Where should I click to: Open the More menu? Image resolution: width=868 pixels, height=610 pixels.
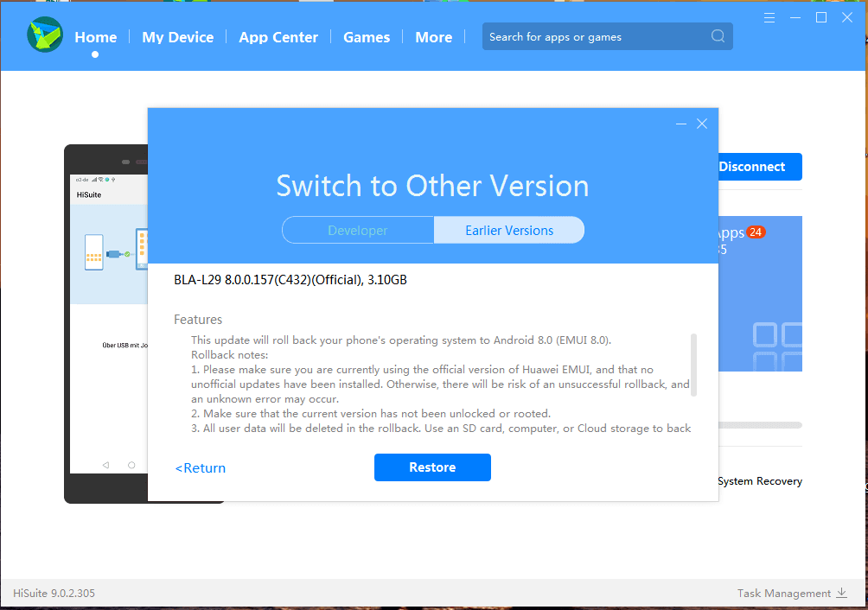tap(433, 37)
